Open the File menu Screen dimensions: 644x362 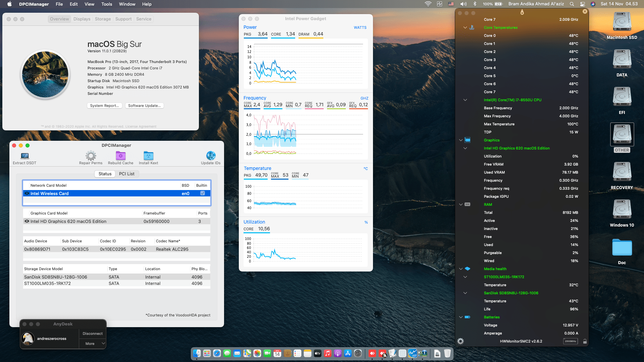coord(59,4)
